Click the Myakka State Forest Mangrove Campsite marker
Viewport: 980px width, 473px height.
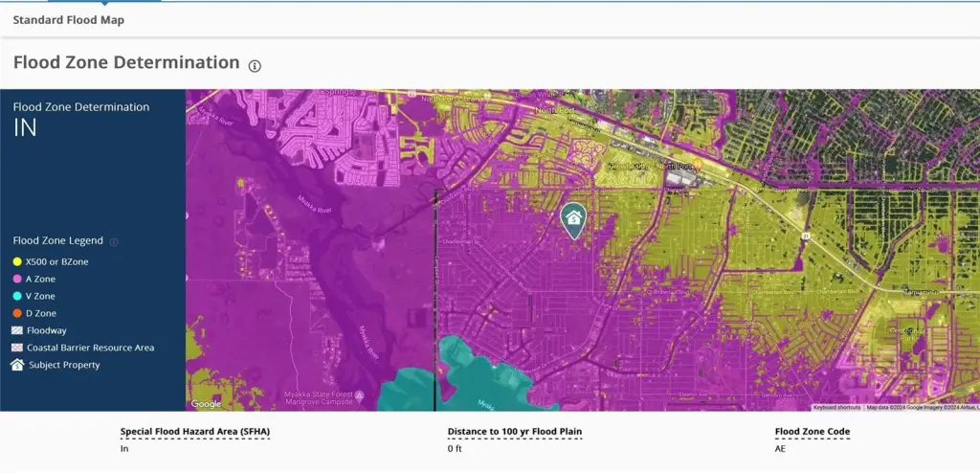(x=359, y=394)
